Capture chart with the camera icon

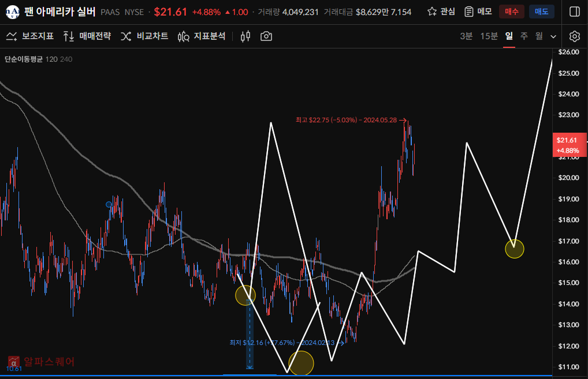[266, 36]
